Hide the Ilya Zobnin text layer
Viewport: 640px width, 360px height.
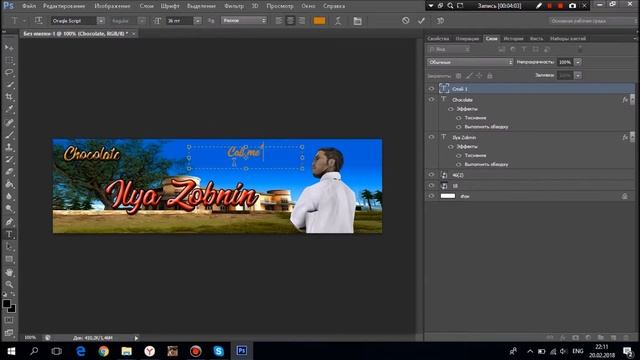coord(431,138)
